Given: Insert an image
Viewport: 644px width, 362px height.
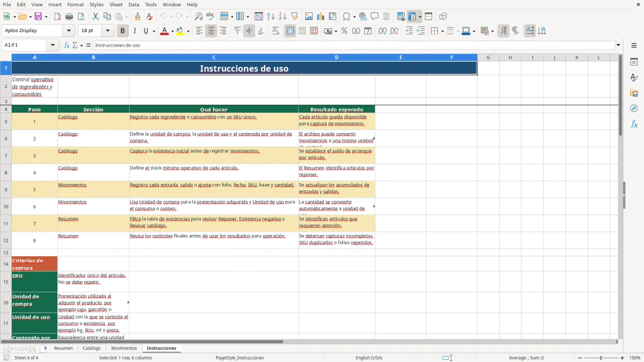Looking at the screenshot, I should click(x=309, y=17).
